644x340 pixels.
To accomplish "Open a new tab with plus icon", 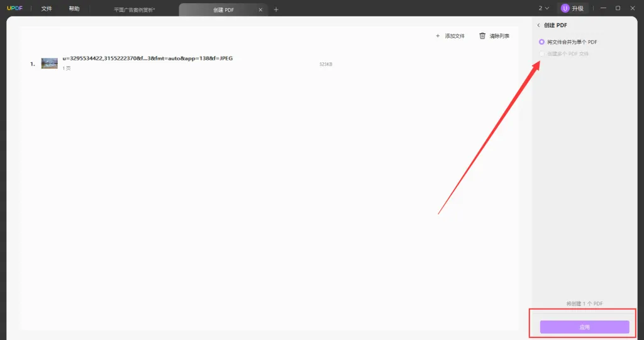I will 276,9.
